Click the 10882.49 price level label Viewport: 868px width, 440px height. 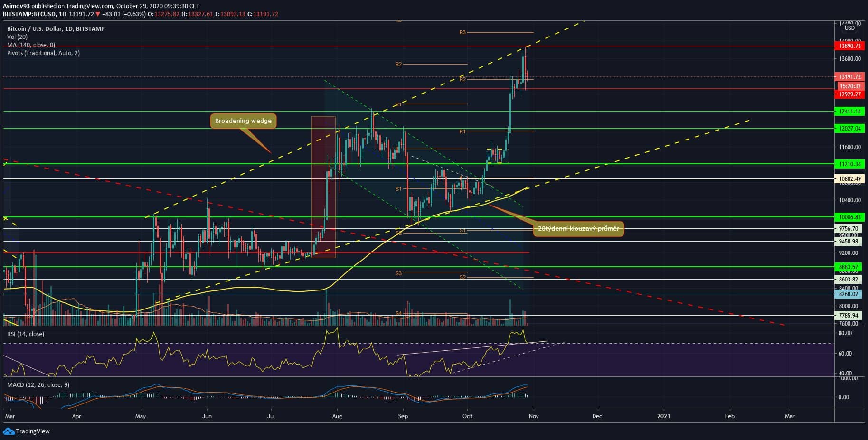point(849,179)
